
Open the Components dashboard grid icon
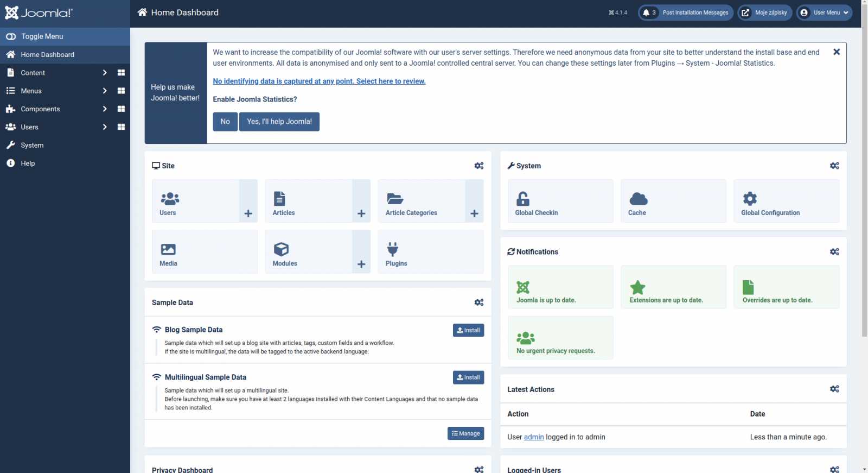click(x=121, y=109)
